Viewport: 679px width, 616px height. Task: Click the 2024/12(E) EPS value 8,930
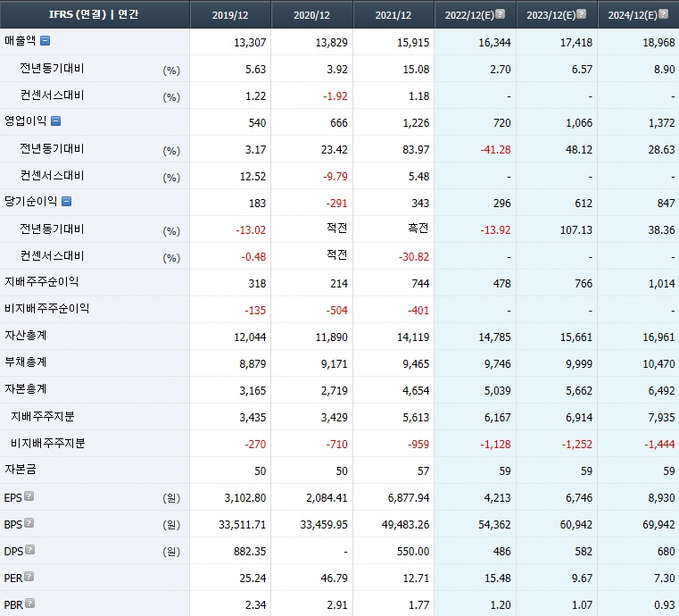pos(662,498)
